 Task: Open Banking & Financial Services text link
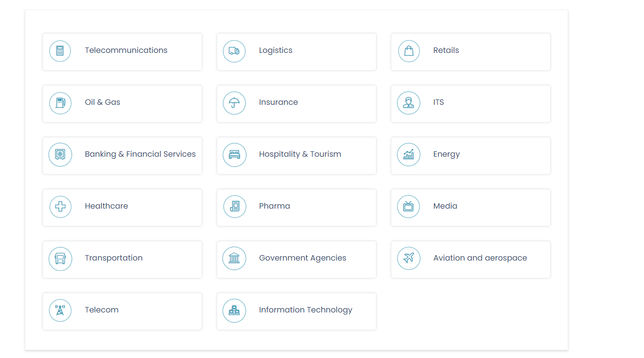tap(140, 154)
